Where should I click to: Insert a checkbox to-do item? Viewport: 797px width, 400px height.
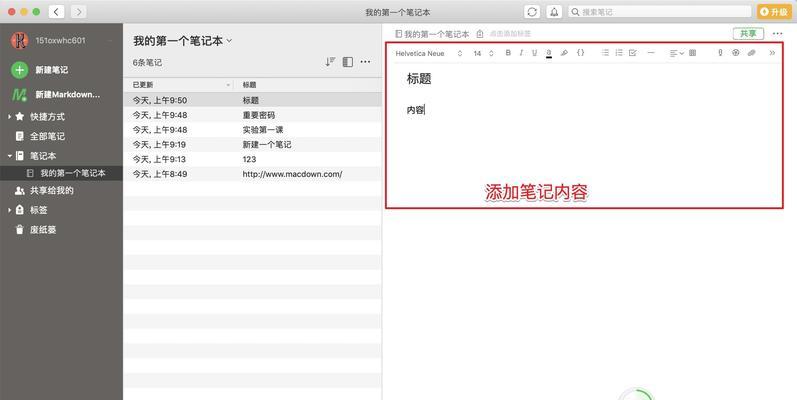(633, 53)
